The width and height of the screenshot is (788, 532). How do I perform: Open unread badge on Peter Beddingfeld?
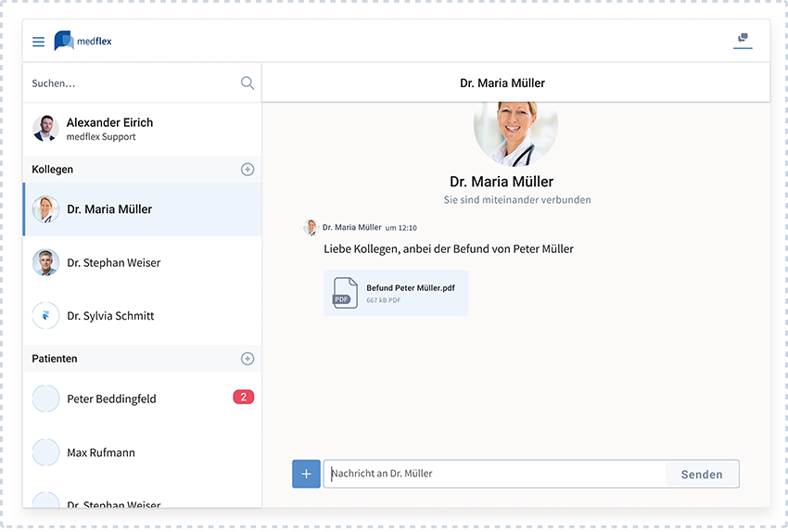[243, 398]
